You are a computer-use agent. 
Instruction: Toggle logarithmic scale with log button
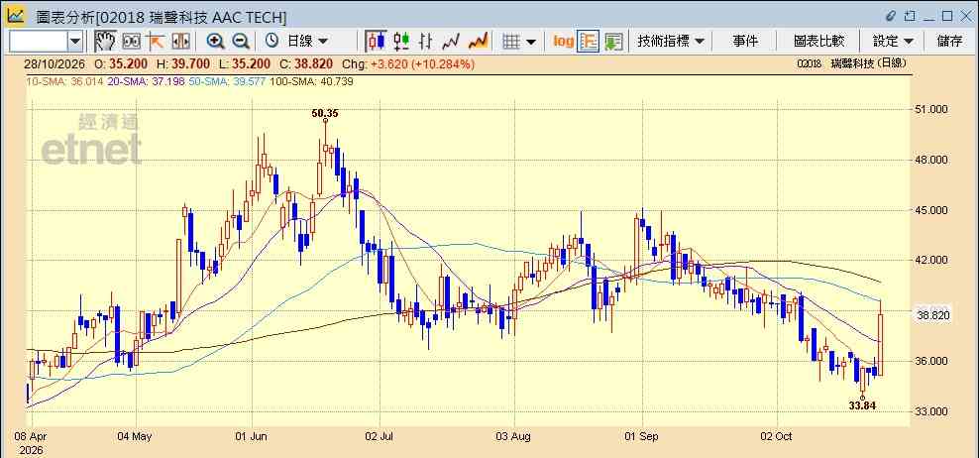(x=563, y=42)
